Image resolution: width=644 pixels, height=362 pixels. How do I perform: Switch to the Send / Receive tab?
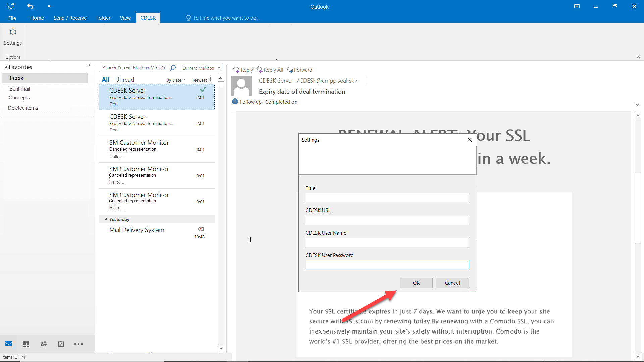click(70, 18)
